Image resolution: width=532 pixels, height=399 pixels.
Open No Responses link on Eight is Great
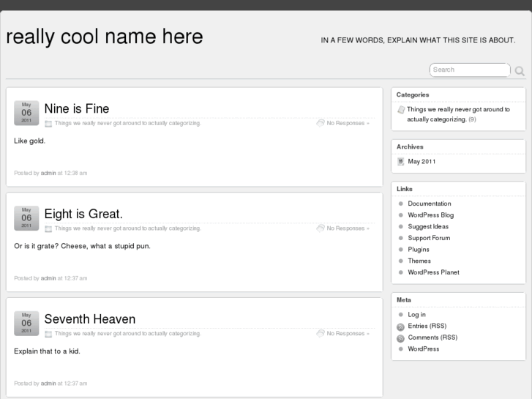(348, 228)
